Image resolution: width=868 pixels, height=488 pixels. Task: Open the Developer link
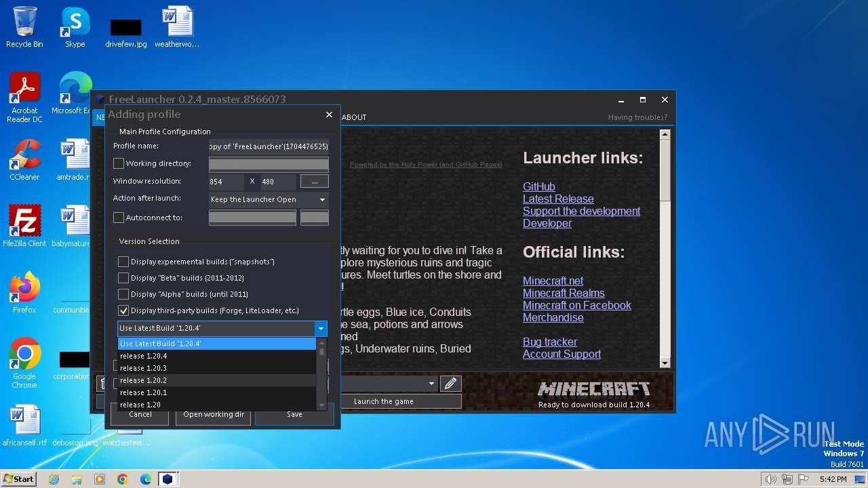547,223
